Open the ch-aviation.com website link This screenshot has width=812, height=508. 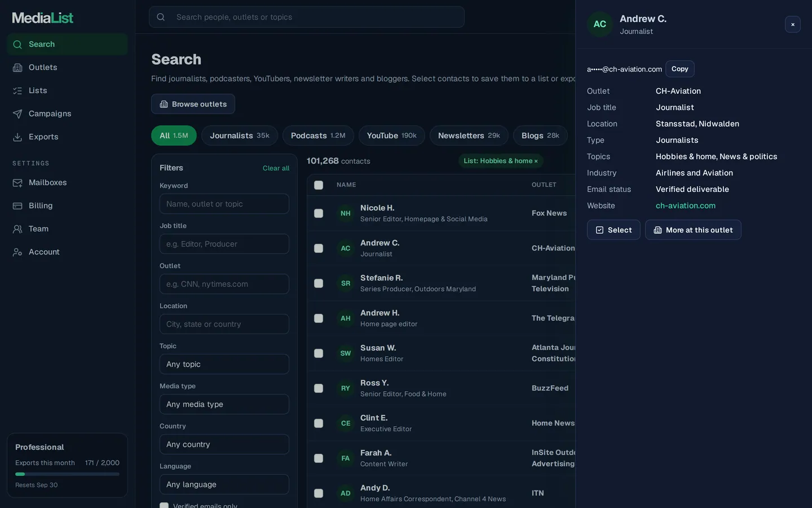coord(685,205)
